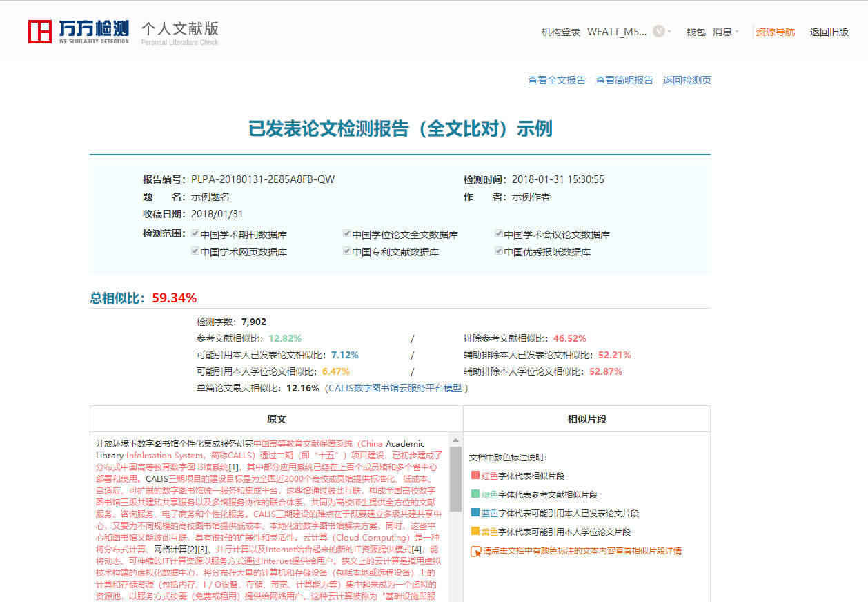The height and width of the screenshot is (602, 868).
Task: Open 查看全文报告 link
Action: pos(557,80)
